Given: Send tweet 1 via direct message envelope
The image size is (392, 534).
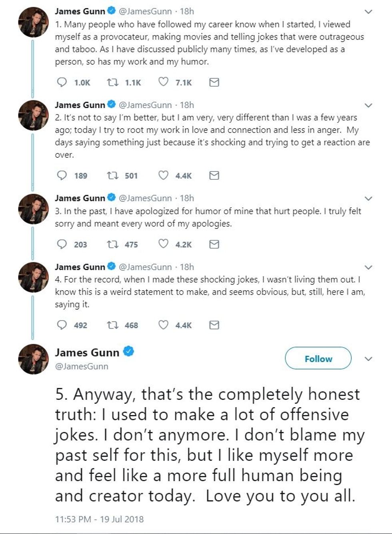Looking at the screenshot, I should pos(214,82).
